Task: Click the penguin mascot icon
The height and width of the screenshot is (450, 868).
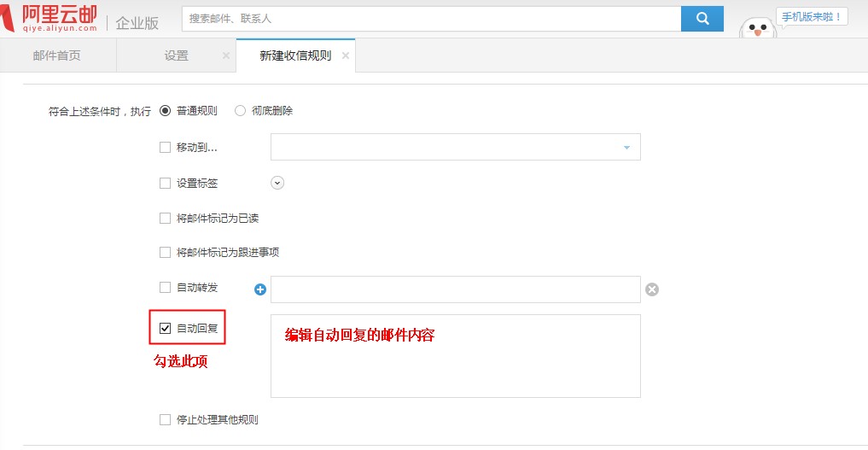Action: 756,28
